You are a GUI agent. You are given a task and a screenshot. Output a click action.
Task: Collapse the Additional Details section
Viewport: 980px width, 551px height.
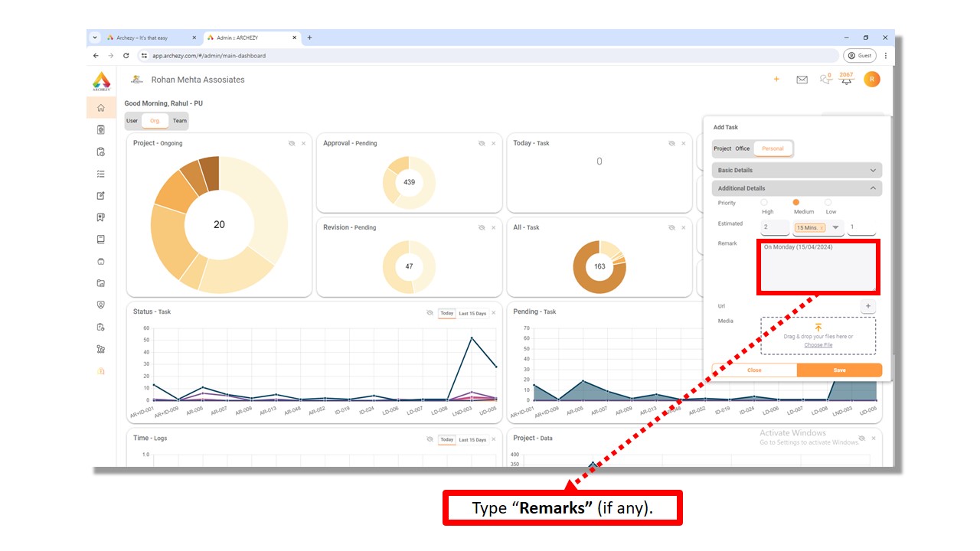(797, 187)
